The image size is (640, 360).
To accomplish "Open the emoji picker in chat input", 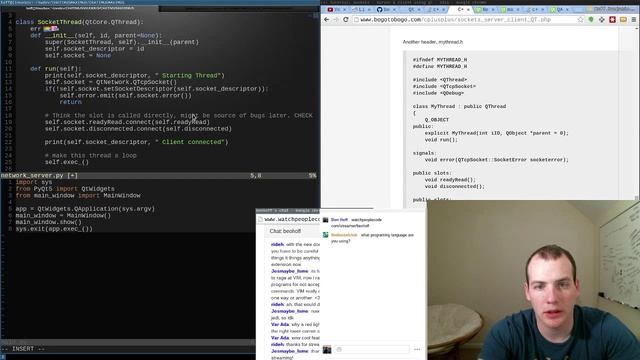I will pyautogui.click(x=339, y=349).
